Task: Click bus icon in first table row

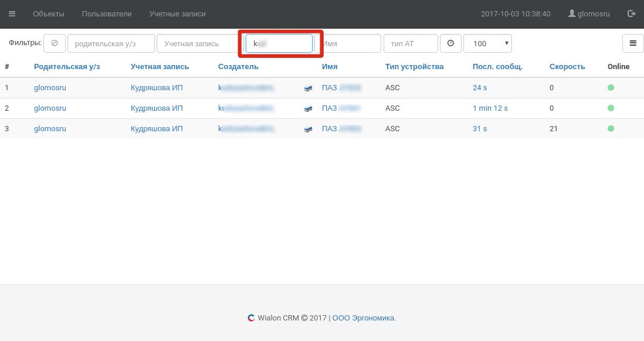Action: [x=308, y=88]
